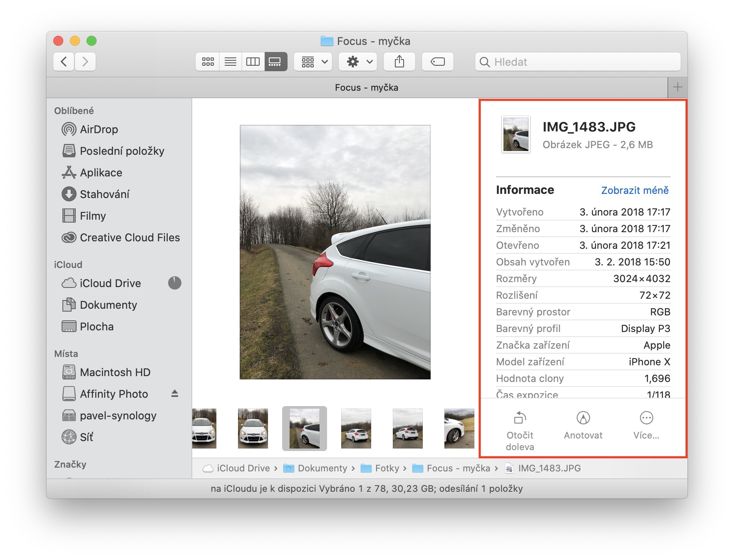Click the Share toolbar icon

tap(399, 62)
